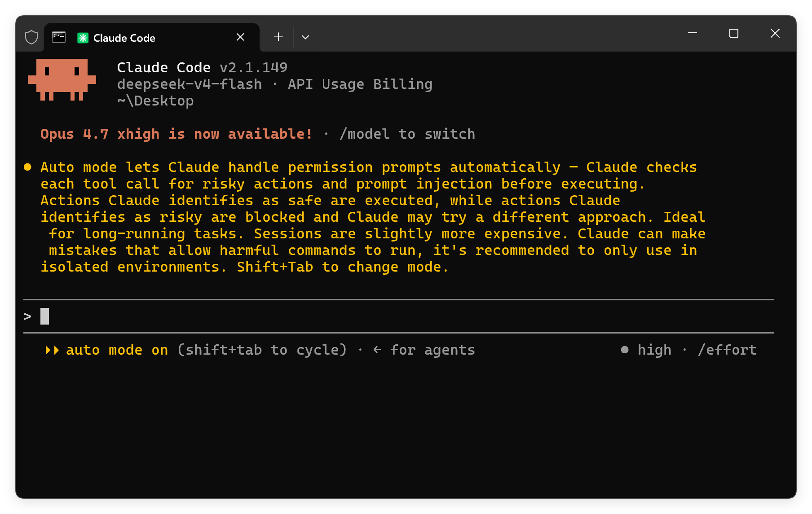The width and height of the screenshot is (812, 514).
Task: Click the > prompt symbol
Action: pyautogui.click(x=28, y=316)
